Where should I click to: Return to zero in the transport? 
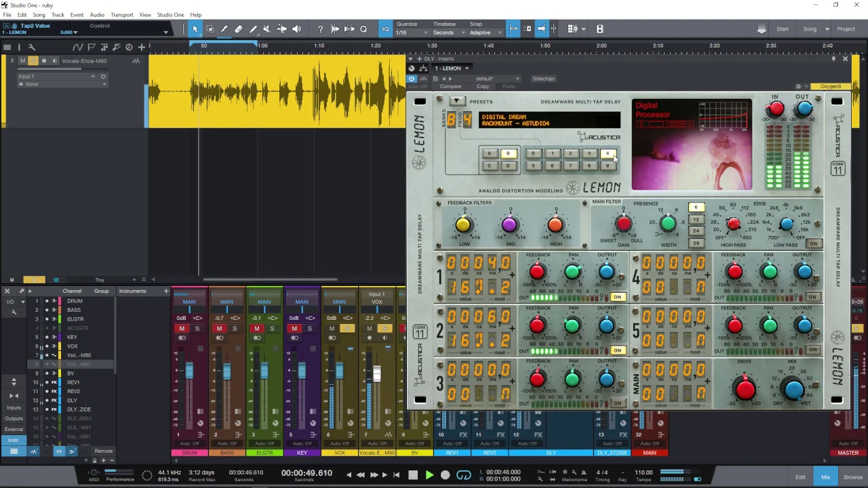click(x=397, y=475)
